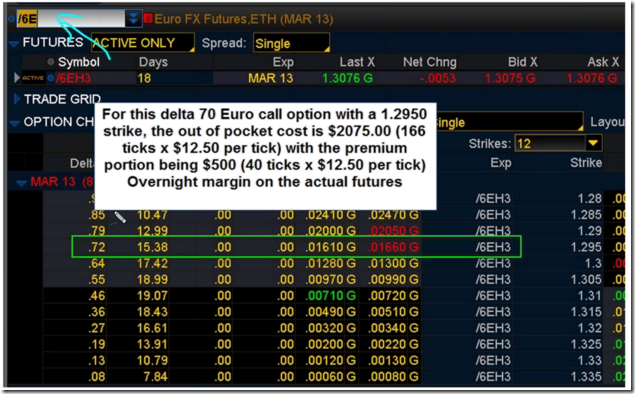
Task: Click the Strike column header
Action: 586,163
